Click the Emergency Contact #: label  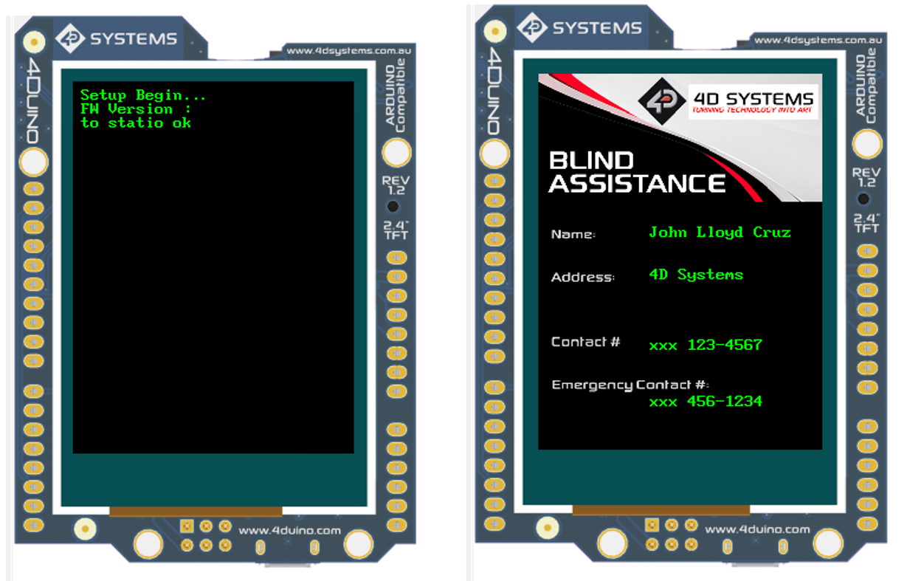[630, 385]
